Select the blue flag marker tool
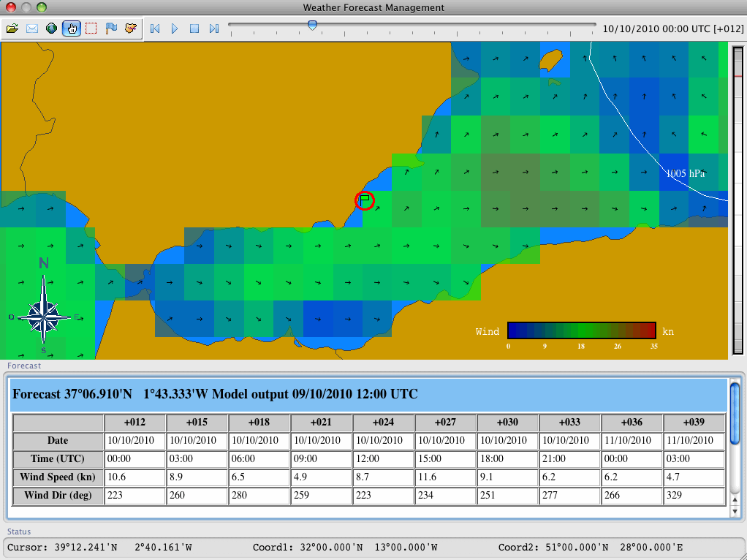 pyautogui.click(x=111, y=29)
